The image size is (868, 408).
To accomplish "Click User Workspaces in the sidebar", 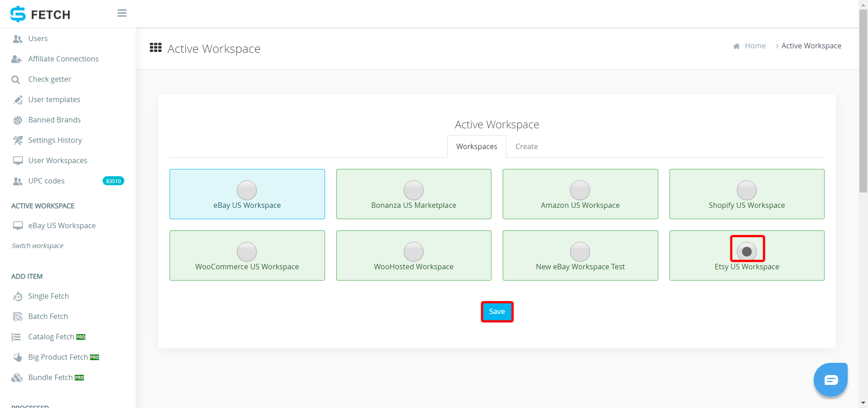I will point(58,160).
